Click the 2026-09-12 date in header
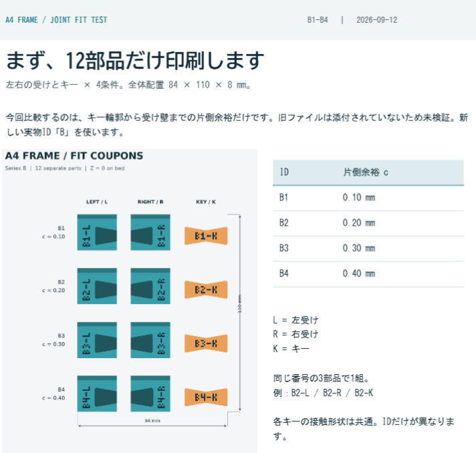The width and height of the screenshot is (476, 453). point(377,20)
